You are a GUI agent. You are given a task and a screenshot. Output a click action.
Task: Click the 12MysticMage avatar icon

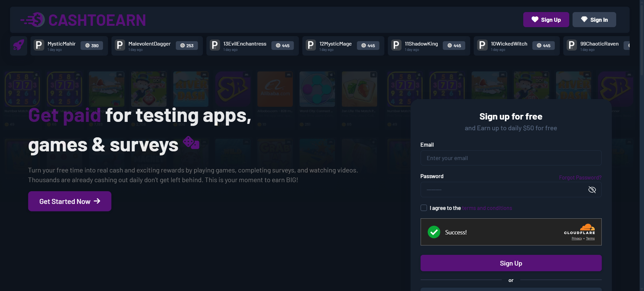[x=311, y=46]
